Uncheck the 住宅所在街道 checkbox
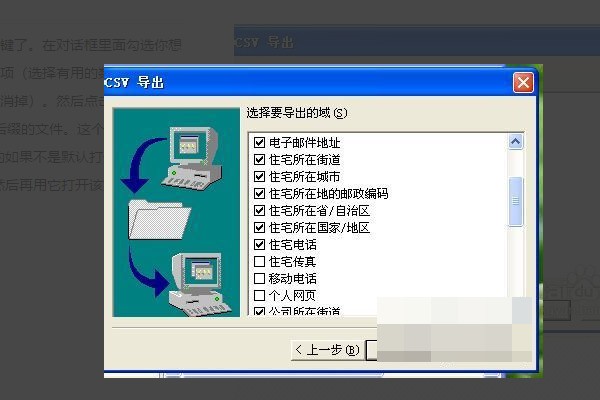Screen dimensions: 600x400 pos(259,159)
